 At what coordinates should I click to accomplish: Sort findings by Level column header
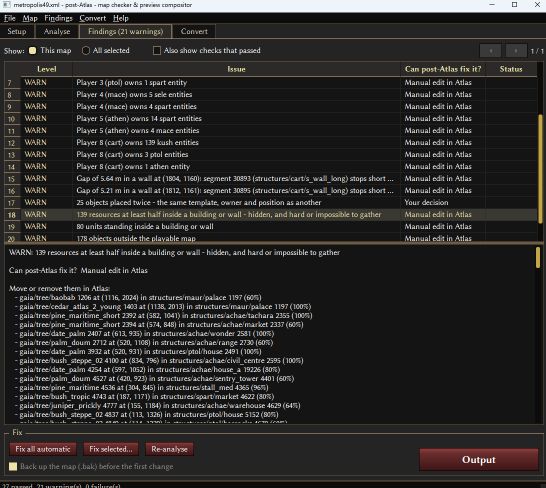coord(47,69)
